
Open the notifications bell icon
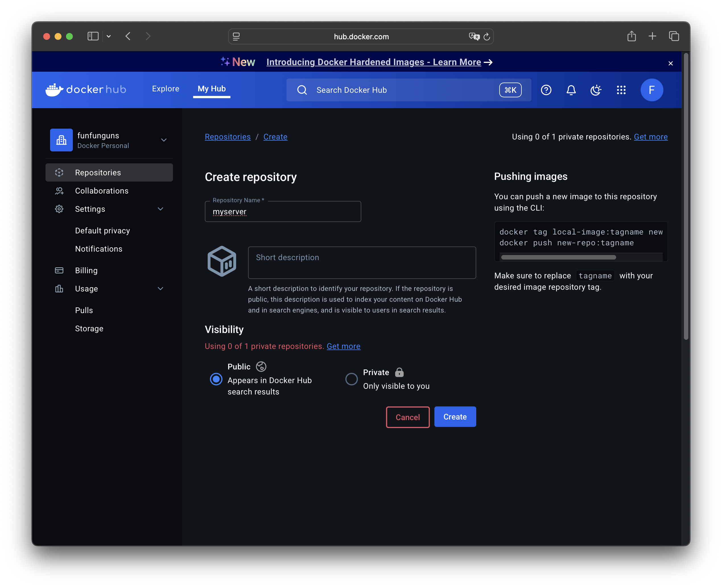571,90
